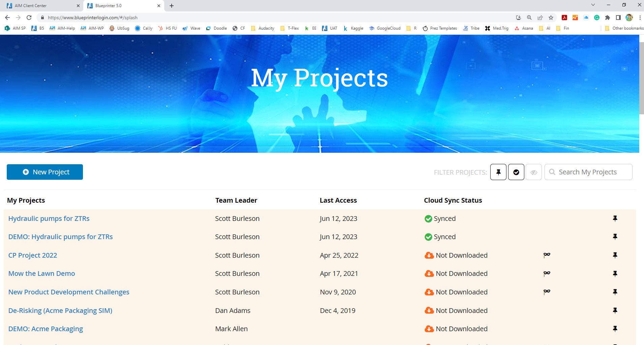Click the page vertical scrollbar thumb
Viewport: 644px width, 345px height.
pyautogui.click(x=641, y=78)
